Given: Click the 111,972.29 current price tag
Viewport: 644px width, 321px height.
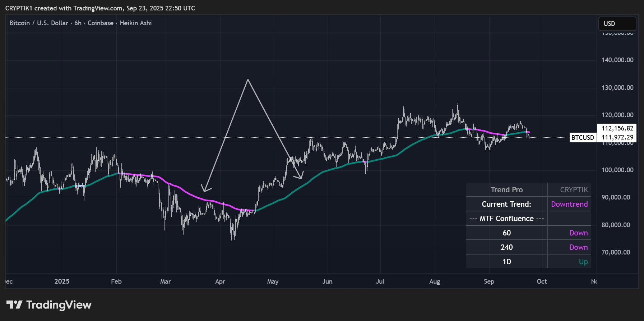Looking at the screenshot, I should [617, 137].
